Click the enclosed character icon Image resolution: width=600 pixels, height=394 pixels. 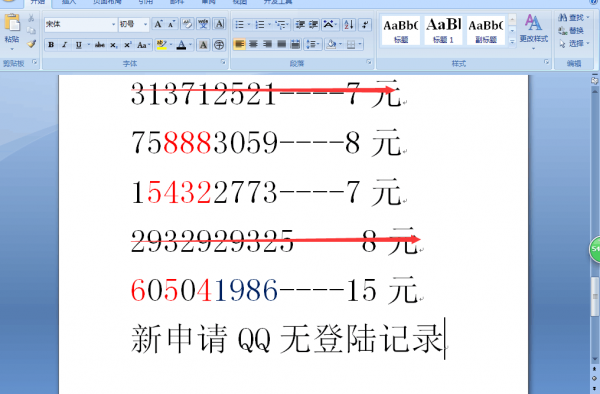(219, 45)
